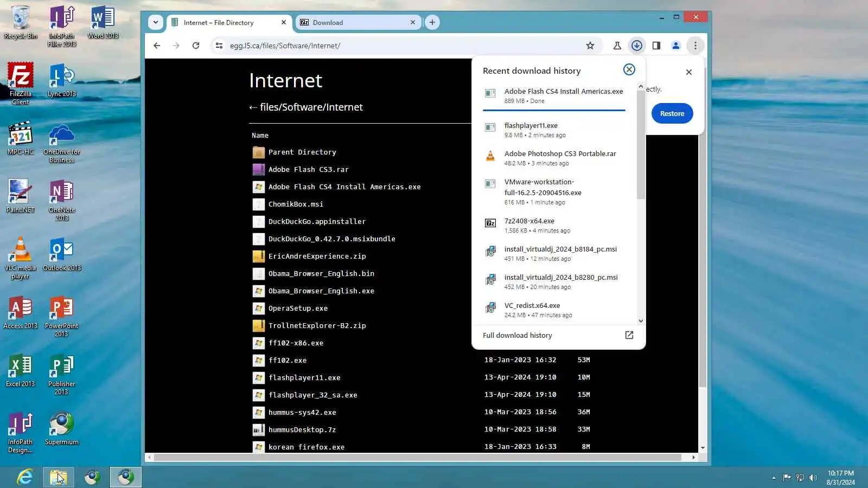This screenshot has width=868, height=488.
Task: Download TrollnetExplorer-B2.zip file
Action: pos(317,326)
